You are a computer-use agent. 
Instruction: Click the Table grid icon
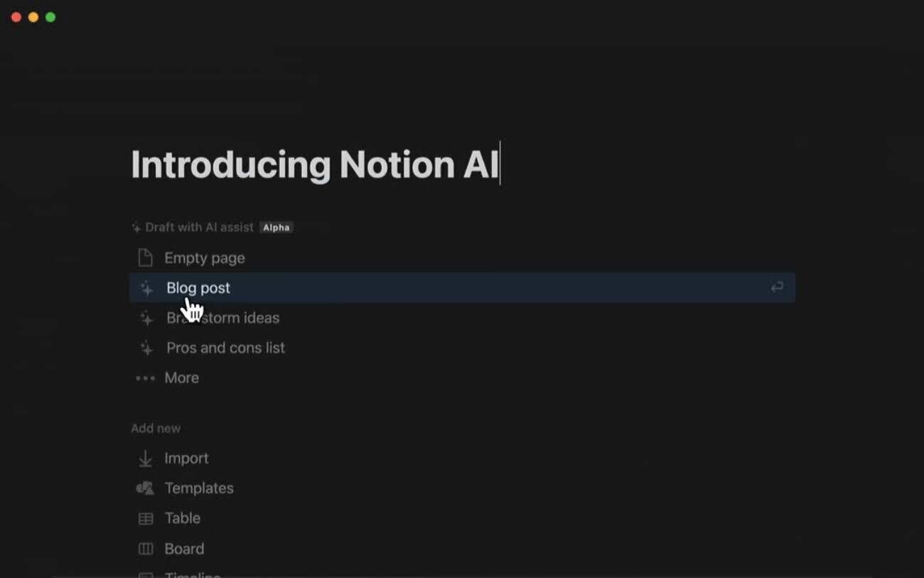click(x=145, y=518)
